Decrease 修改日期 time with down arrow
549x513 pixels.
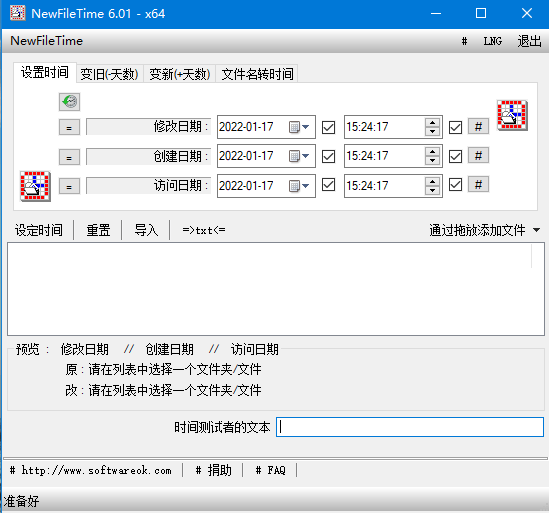point(432,131)
